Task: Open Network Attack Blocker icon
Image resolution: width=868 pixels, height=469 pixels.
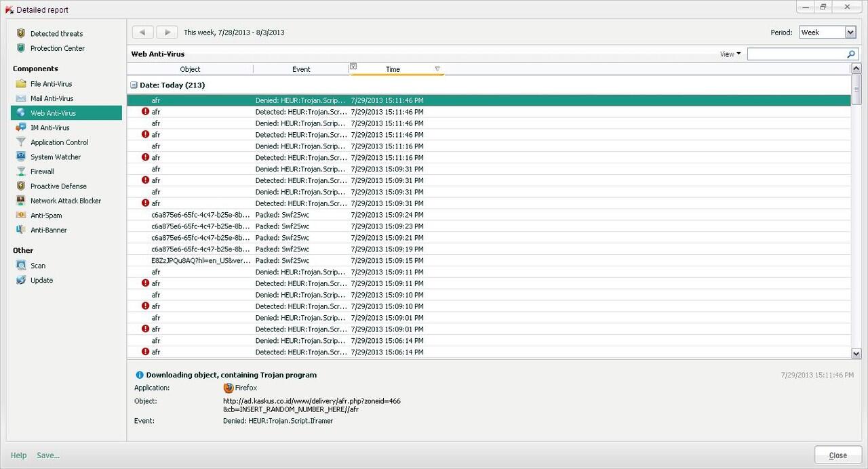Action: [21, 201]
